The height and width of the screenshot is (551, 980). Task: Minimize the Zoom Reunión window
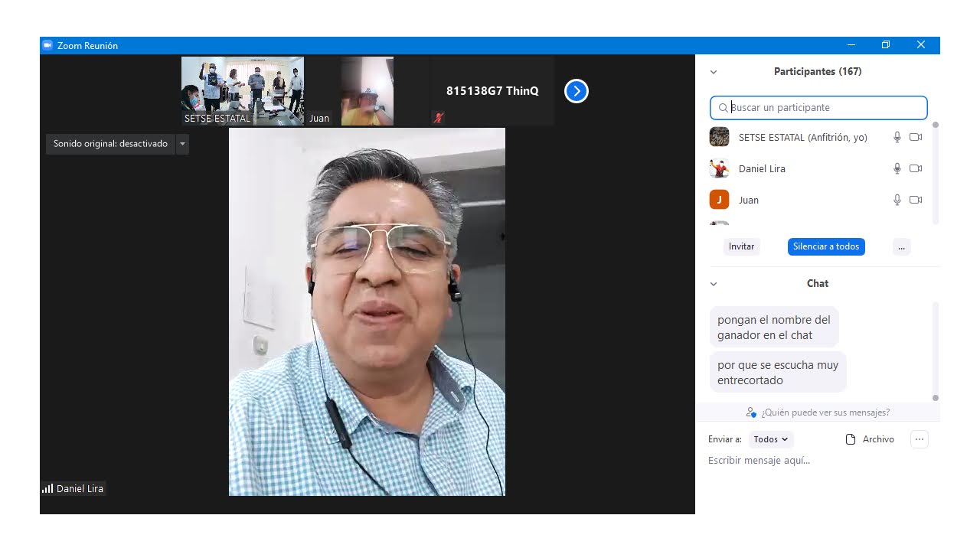pyautogui.click(x=851, y=45)
